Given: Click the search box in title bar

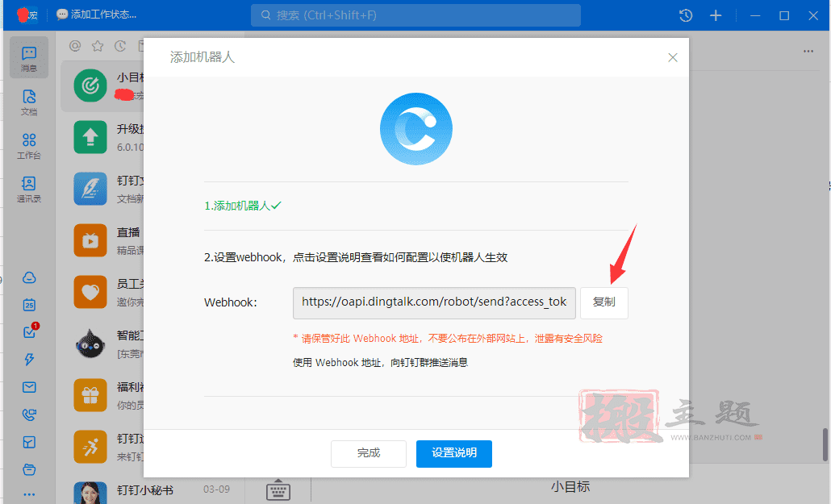Looking at the screenshot, I should point(415,15).
